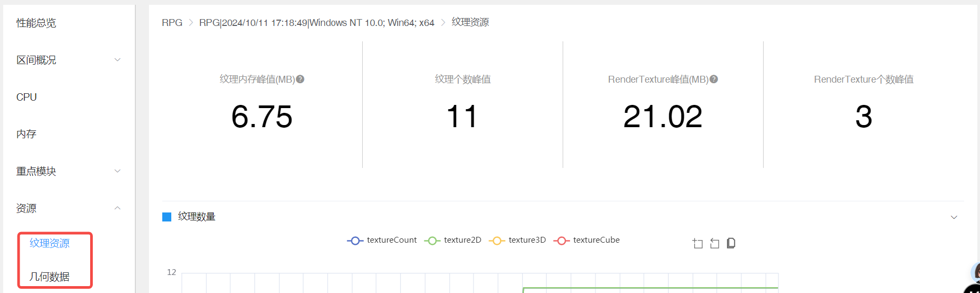The width and height of the screenshot is (980, 293).
Task: Toggle the textureCube series legend marker
Action: click(x=561, y=241)
